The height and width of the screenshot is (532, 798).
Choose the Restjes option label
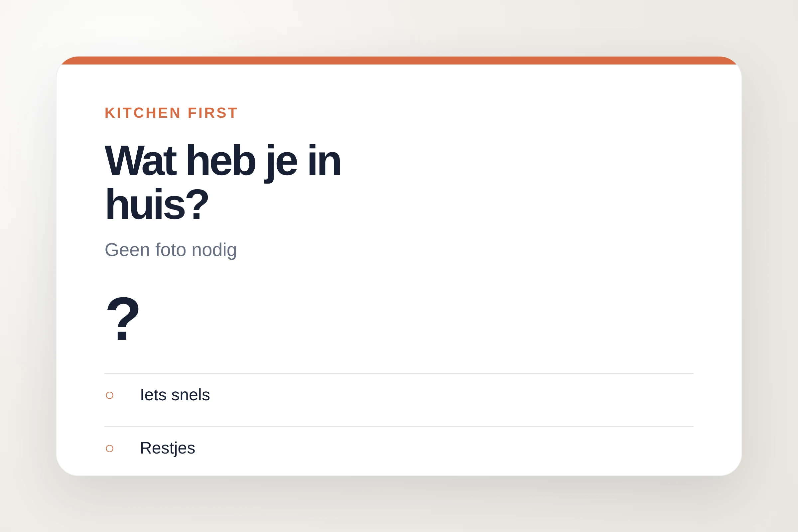[168, 448]
